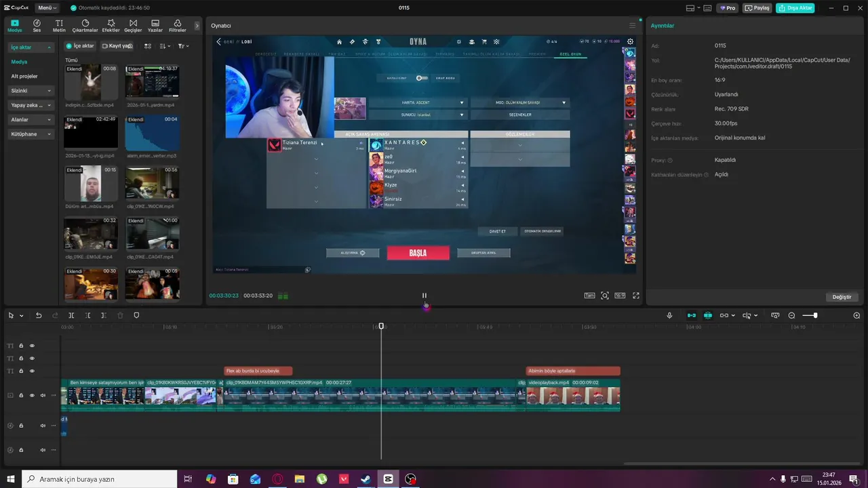Toggle auto snapping on timeline
868x488 pixels.
point(708,316)
